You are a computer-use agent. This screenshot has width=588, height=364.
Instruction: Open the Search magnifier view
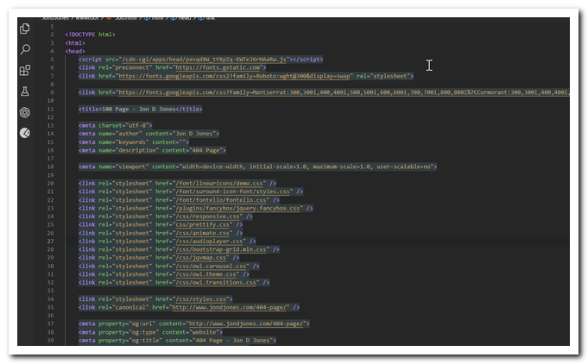pyautogui.click(x=25, y=49)
